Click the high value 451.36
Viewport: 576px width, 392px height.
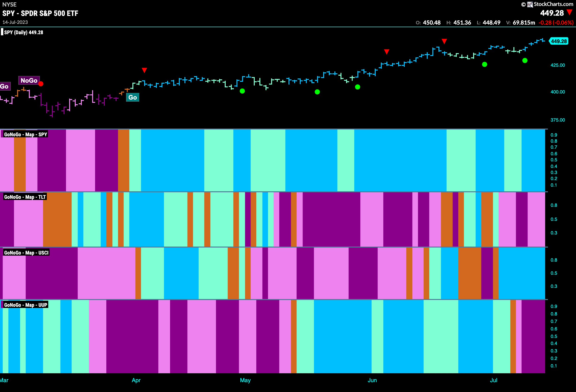(462, 22)
